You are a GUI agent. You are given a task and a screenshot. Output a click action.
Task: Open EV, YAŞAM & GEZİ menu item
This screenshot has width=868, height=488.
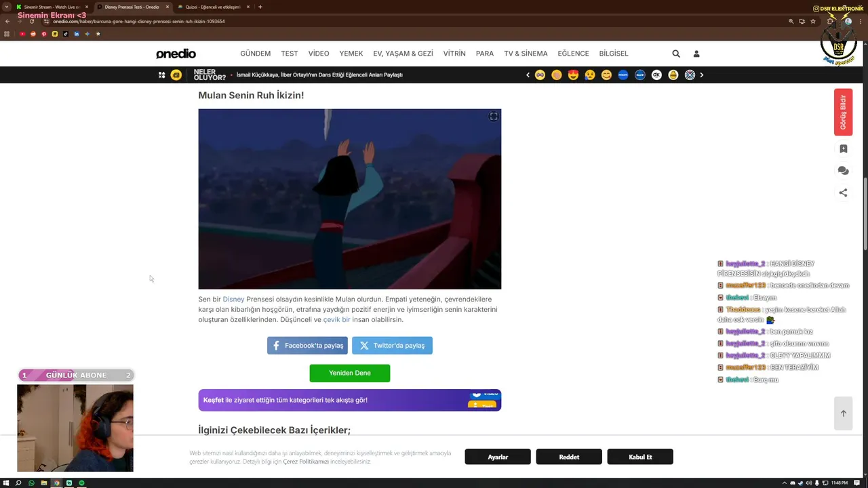pos(403,54)
